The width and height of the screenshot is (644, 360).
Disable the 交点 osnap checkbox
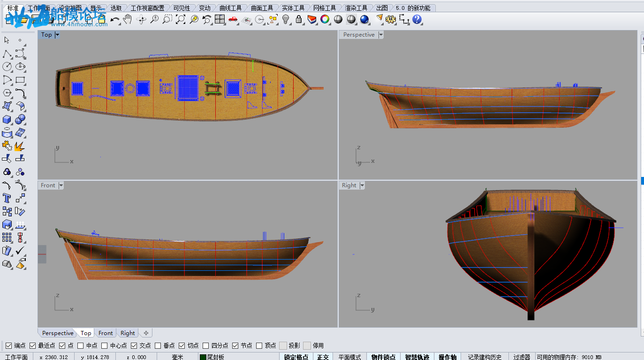click(x=134, y=345)
